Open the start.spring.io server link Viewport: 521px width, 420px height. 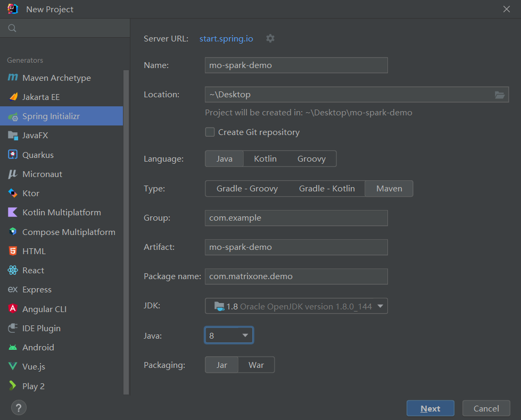point(226,38)
